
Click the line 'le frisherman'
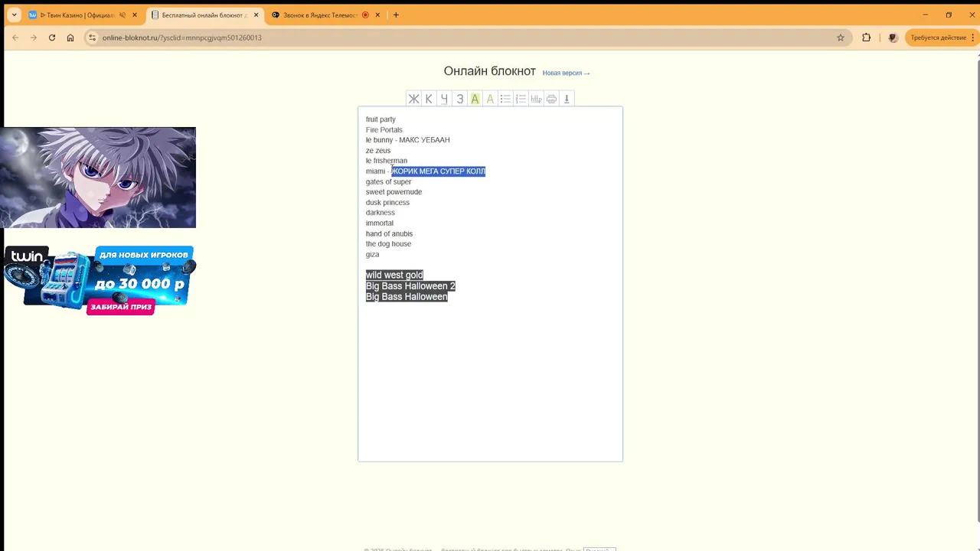(x=387, y=161)
